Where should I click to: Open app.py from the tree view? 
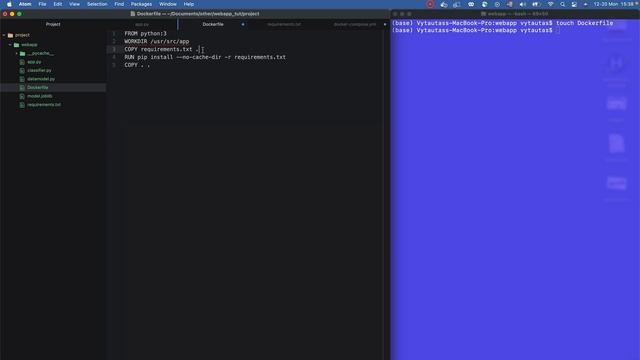tap(34, 62)
